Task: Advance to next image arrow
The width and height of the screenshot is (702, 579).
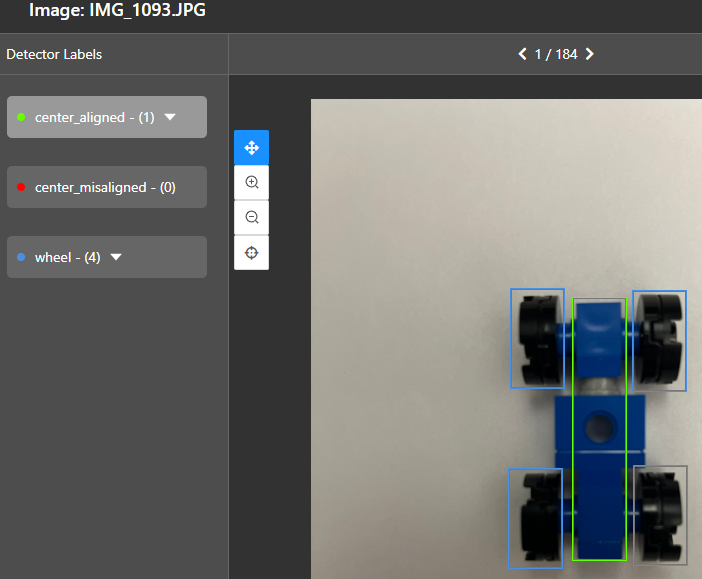Action: [x=589, y=54]
